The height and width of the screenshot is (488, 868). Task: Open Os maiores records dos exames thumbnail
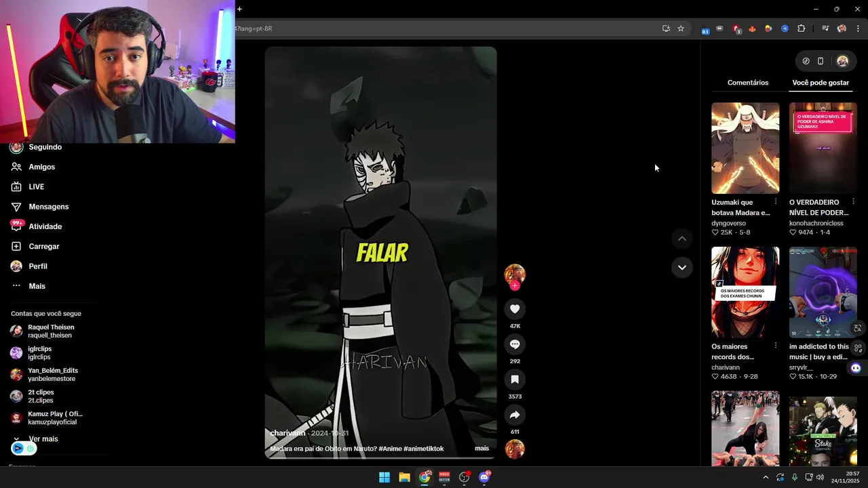click(x=745, y=292)
